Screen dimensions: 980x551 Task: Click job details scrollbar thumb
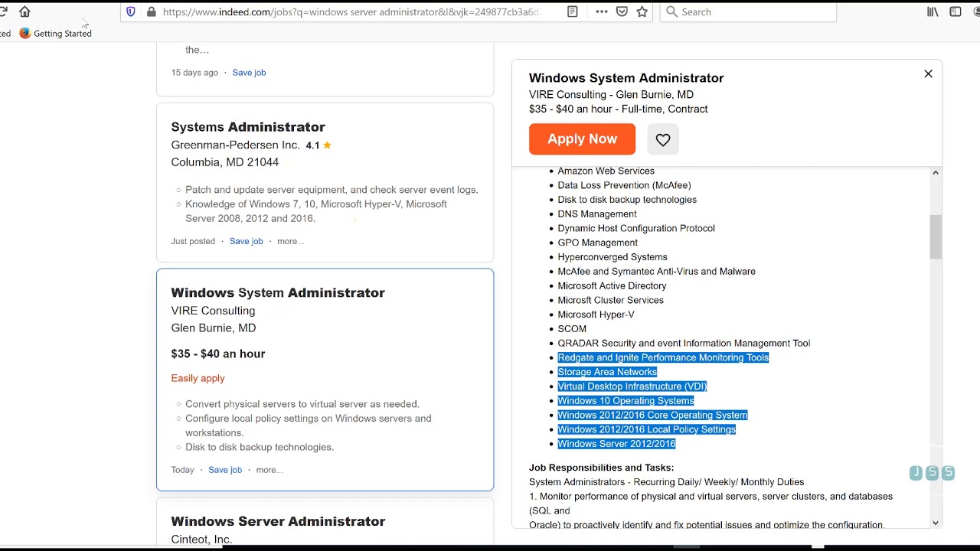point(935,237)
